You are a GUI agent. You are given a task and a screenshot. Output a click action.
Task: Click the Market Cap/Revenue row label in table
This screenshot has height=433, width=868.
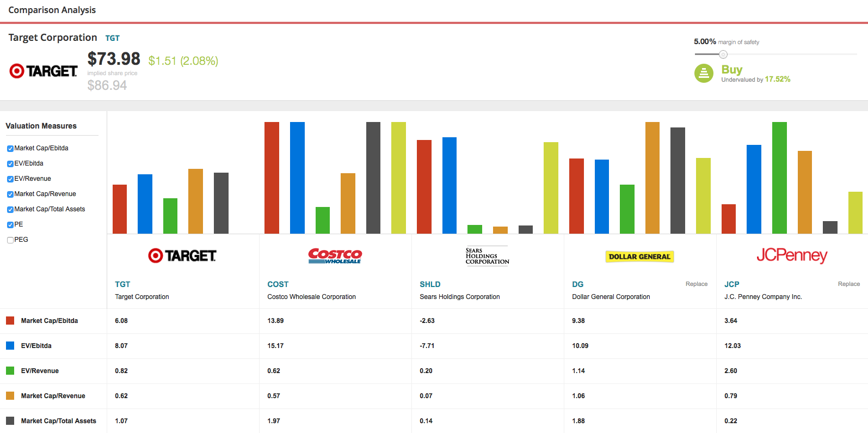pos(53,396)
